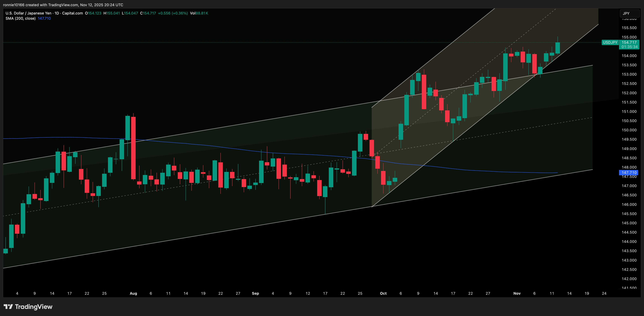
Task: Click the Oct label on the time axis
Action: click(x=383, y=293)
